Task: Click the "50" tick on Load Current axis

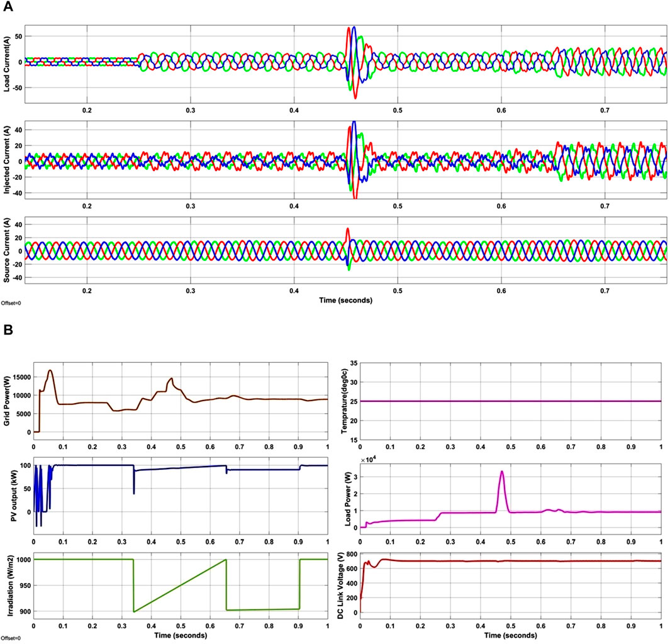Action: pos(18,36)
